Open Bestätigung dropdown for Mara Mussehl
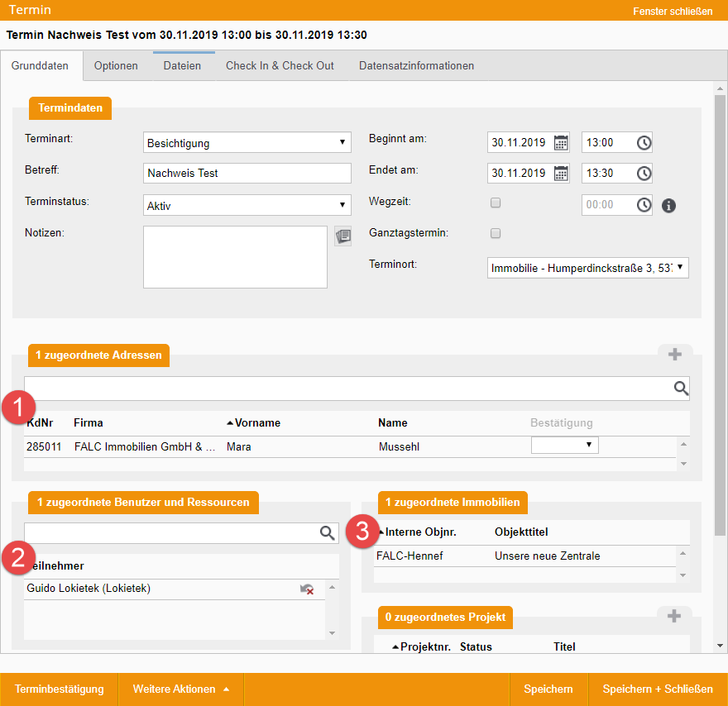This screenshot has width=728, height=706. point(564,446)
